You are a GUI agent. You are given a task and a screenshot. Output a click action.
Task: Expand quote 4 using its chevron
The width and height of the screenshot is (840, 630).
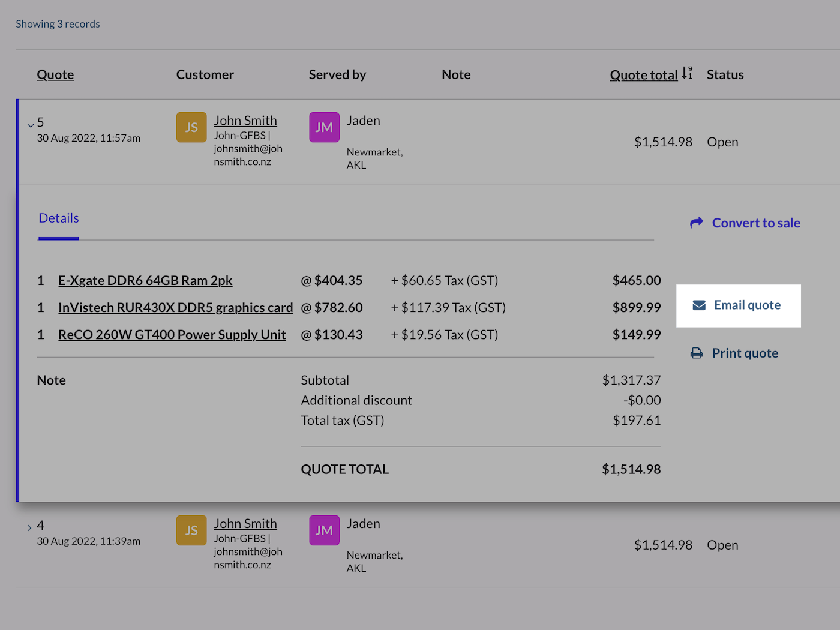[x=29, y=528]
